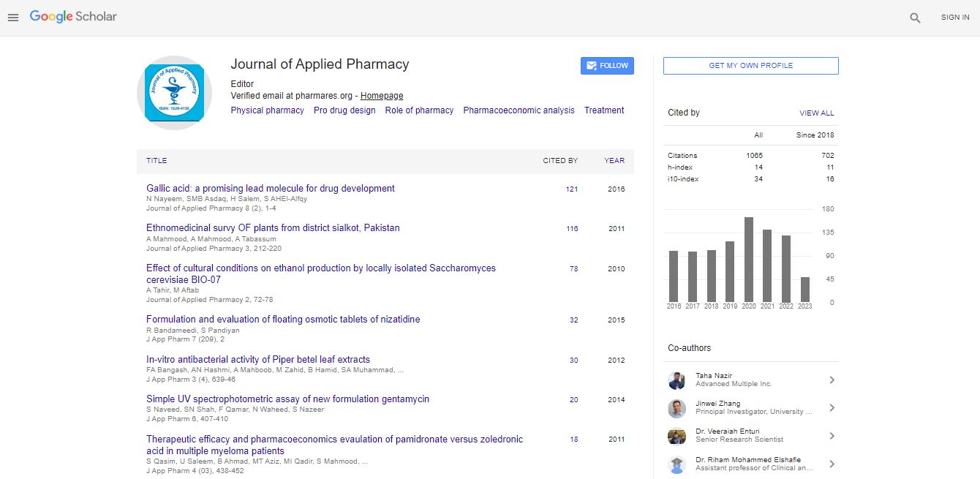
Task: Select the Physical pharmacy interest tag
Action: click(x=268, y=110)
